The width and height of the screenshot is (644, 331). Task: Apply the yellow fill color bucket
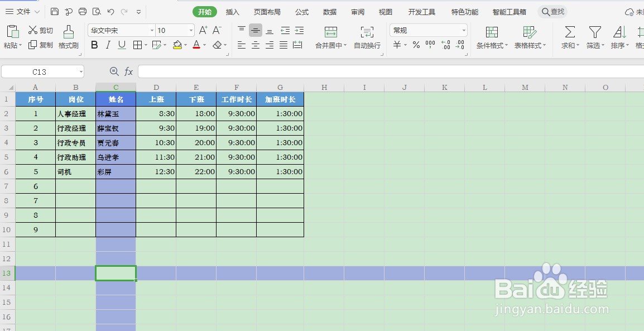[x=177, y=45]
